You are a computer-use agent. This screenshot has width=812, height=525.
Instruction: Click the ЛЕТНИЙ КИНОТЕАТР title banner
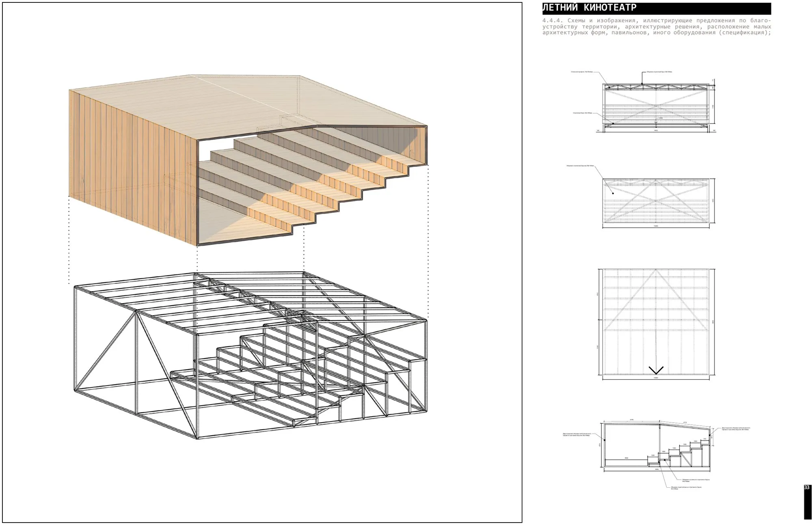coord(657,9)
